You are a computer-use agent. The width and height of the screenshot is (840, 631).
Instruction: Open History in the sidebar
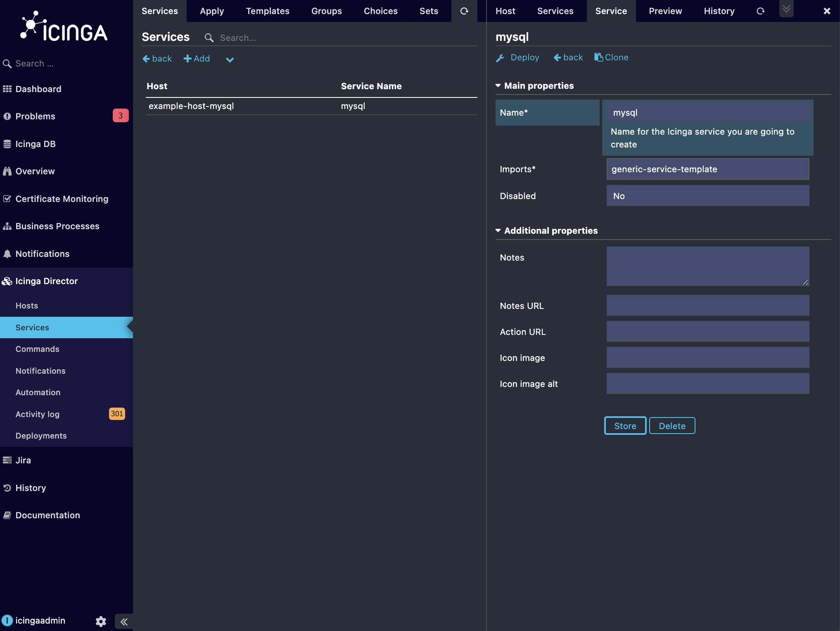[x=31, y=488]
